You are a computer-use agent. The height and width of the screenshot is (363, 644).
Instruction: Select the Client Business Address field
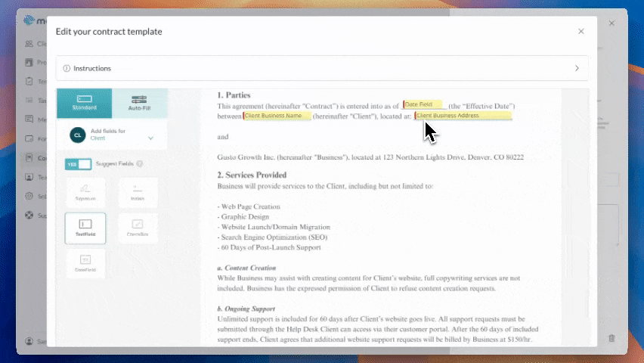tap(463, 116)
